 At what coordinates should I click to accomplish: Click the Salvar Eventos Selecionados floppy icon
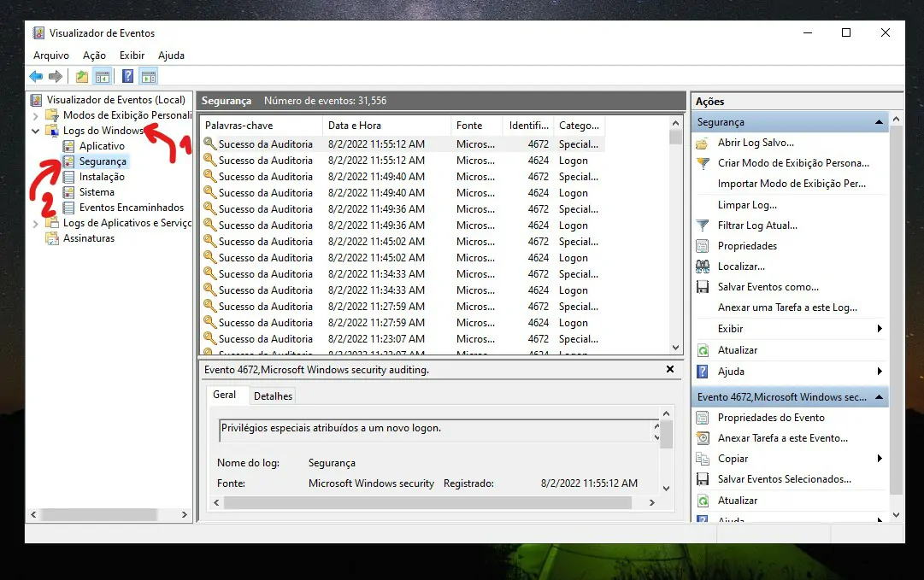(x=703, y=479)
